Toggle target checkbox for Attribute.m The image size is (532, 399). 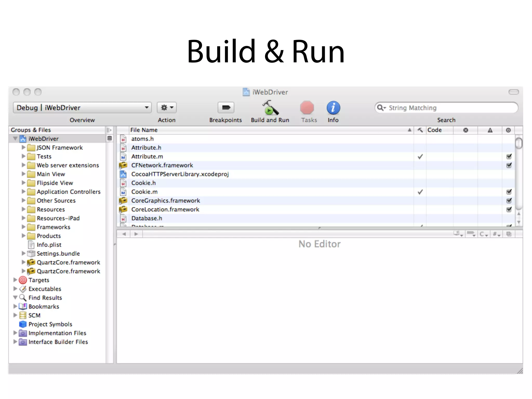[x=509, y=156]
